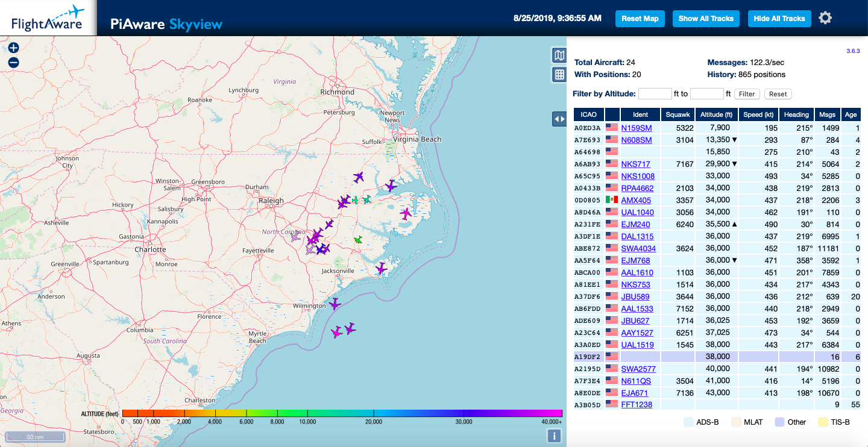Click ICAO code A2195D
Image resolution: width=868 pixels, height=447 pixels.
(588, 369)
